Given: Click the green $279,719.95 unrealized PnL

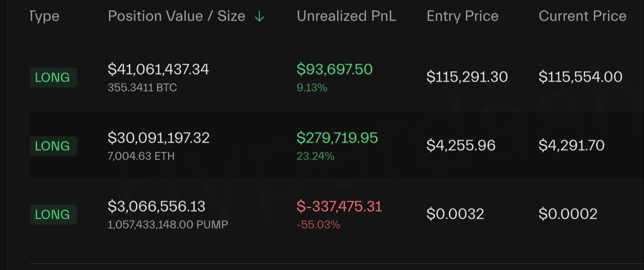Looking at the screenshot, I should tap(337, 138).
